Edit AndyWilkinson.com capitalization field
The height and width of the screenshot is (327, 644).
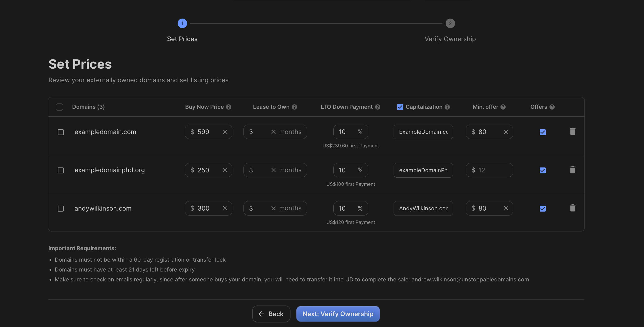click(423, 208)
